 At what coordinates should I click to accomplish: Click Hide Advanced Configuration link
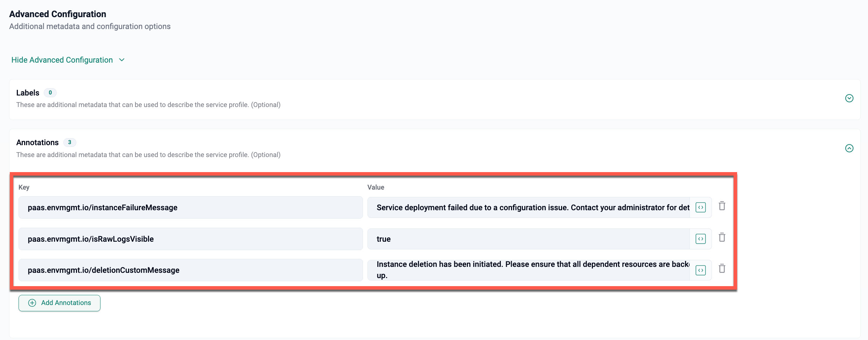[62, 60]
